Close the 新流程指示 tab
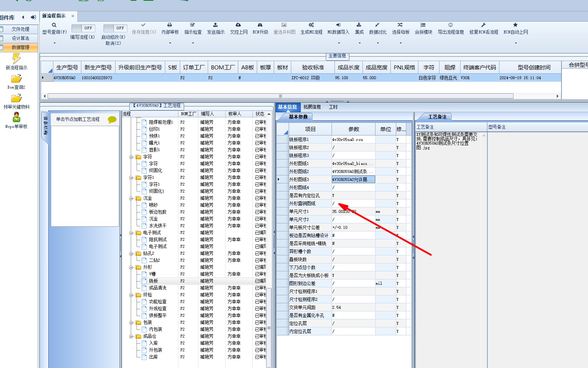The image size is (588, 368). [x=73, y=16]
